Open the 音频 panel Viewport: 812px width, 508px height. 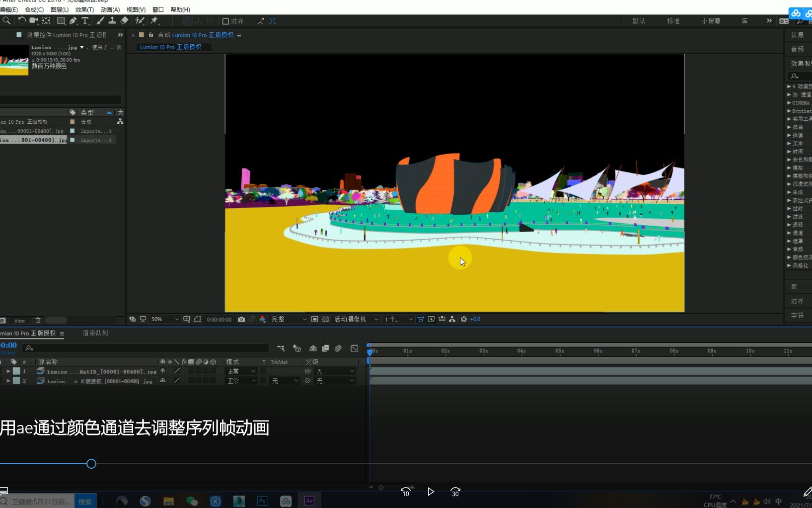point(798,49)
